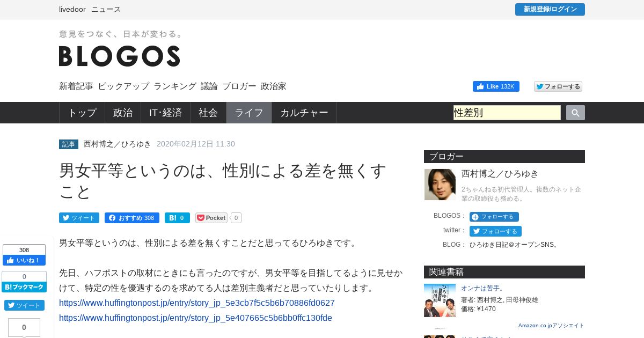This screenshot has height=338, width=644.
Task: Click the 関連書籍 sidebar section header
Action: [x=504, y=272]
